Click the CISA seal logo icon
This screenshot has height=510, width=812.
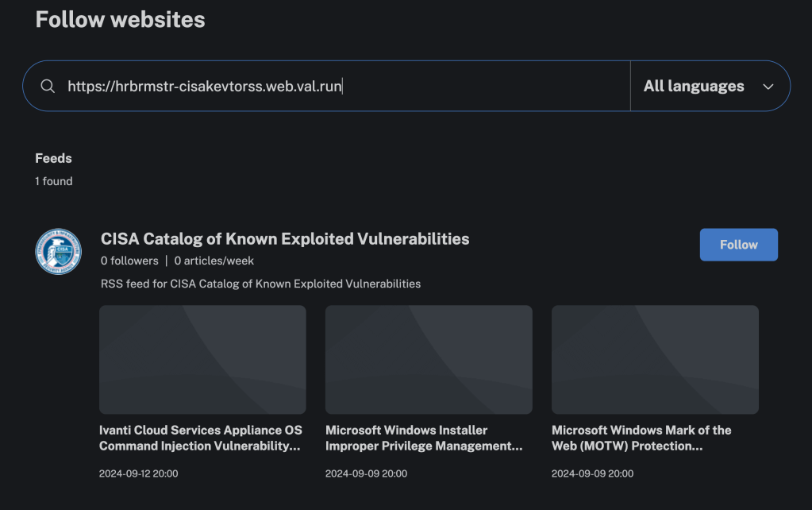tap(59, 251)
